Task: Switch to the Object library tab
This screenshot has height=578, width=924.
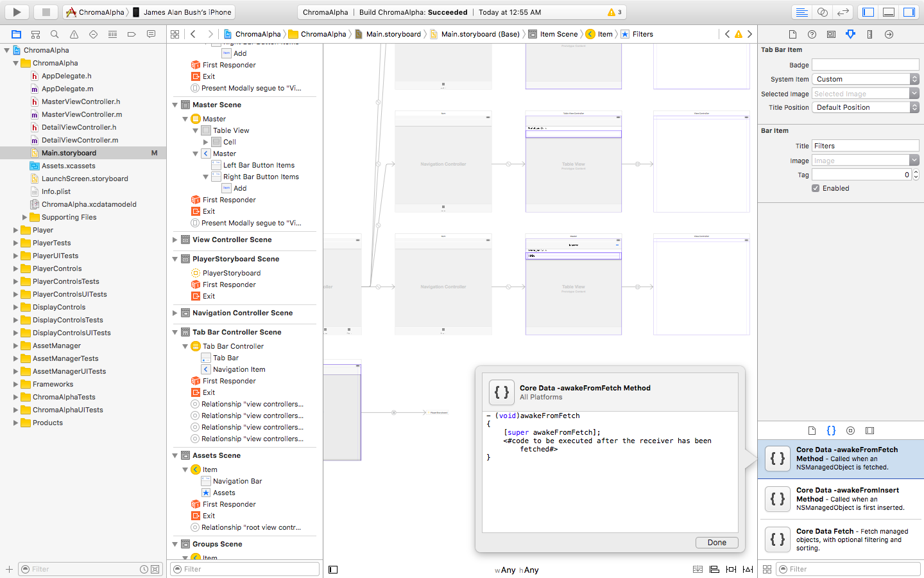Action: point(850,431)
